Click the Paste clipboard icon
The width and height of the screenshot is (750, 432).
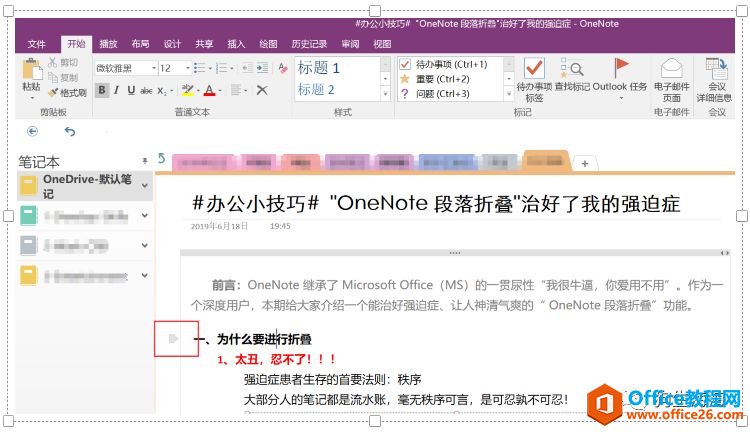[32, 69]
